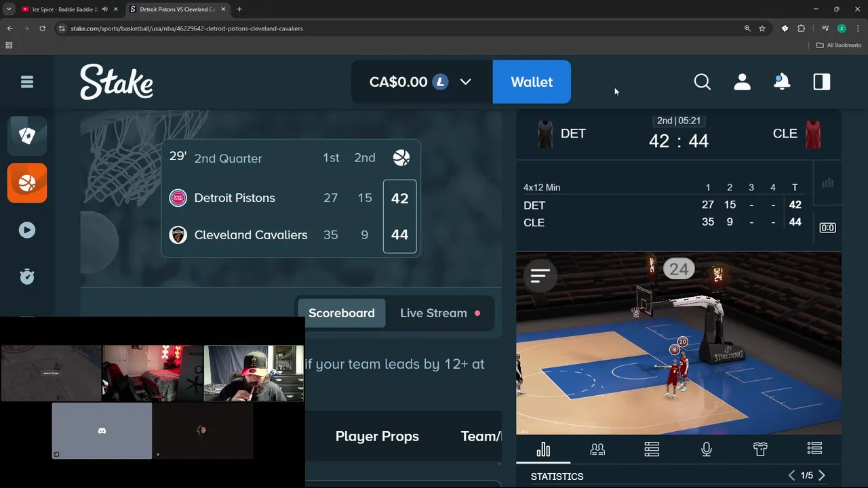This screenshot has height=488, width=868.
Task: Click the Detroit Pistons team logo
Action: click(178, 198)
